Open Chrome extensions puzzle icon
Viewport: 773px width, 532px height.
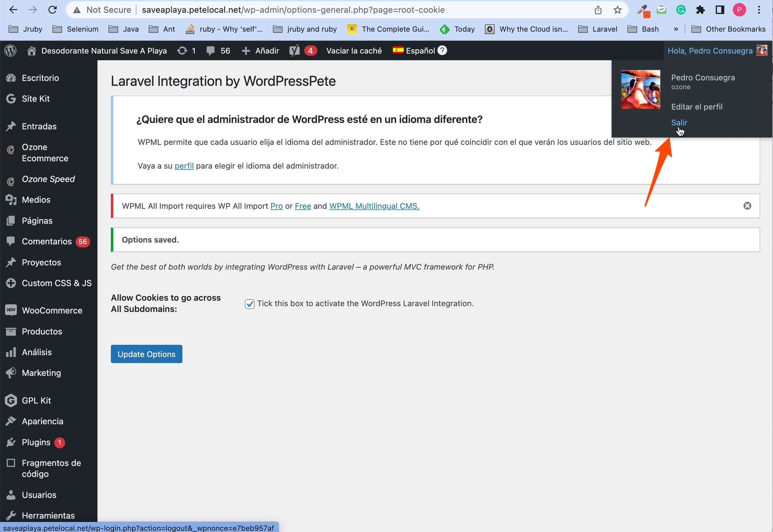pos(700,10)
